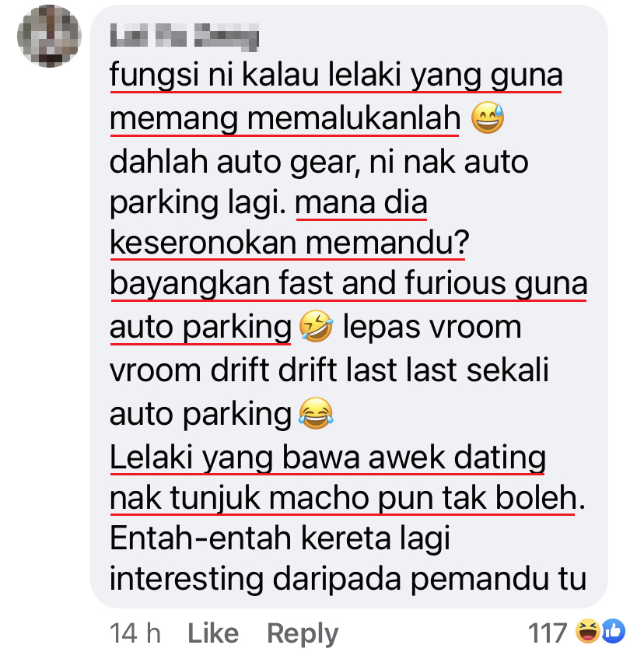Open the 14 h timestamp link
This screenshot has height=652, width=644.
pos(135,633)
